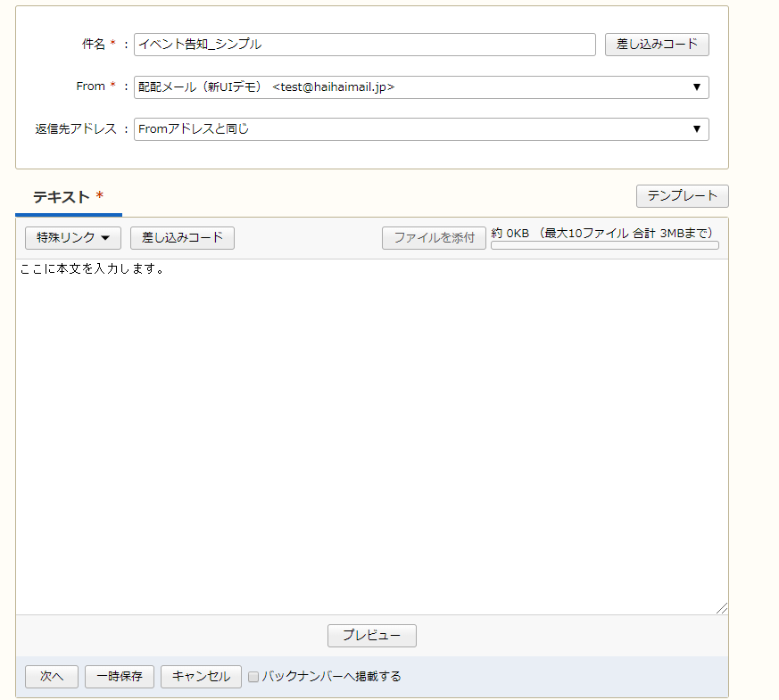The width and height of the screenshot is (779, 700).
Task: Click 差し込みコード button in editor toolbar
Action: 182,238
